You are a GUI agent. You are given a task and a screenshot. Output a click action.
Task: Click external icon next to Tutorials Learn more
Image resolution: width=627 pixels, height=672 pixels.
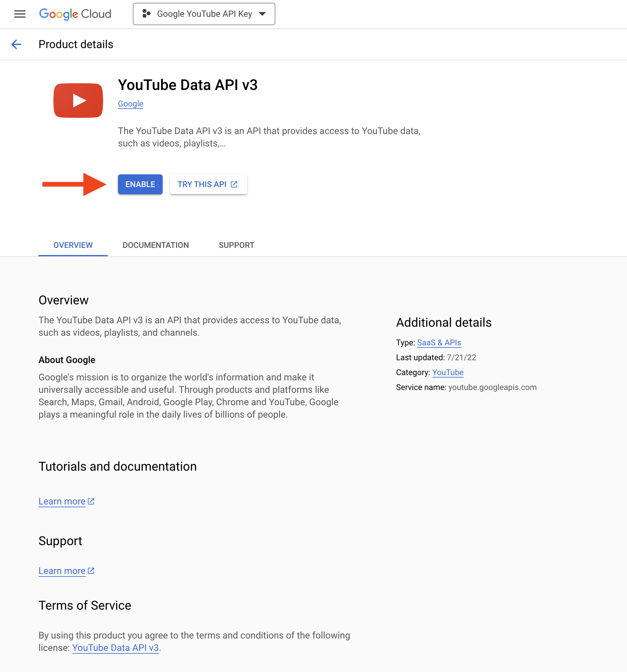[x=91, y=501]
